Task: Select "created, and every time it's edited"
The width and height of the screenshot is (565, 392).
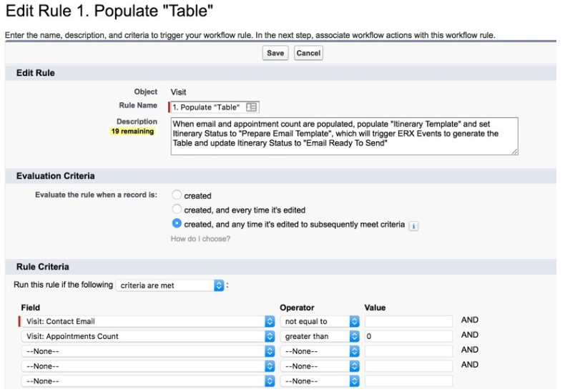Action: [177, 210]
